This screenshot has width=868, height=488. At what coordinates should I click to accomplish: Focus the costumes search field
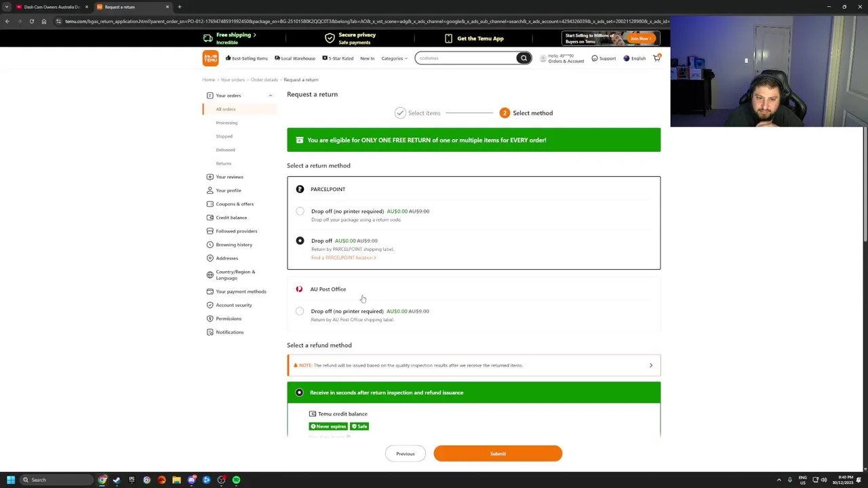pos(466,58)
